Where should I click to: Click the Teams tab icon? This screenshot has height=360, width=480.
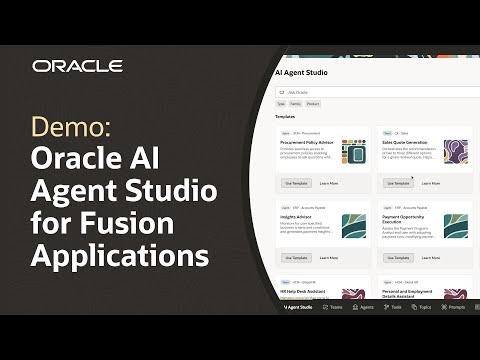click(325, 307)
